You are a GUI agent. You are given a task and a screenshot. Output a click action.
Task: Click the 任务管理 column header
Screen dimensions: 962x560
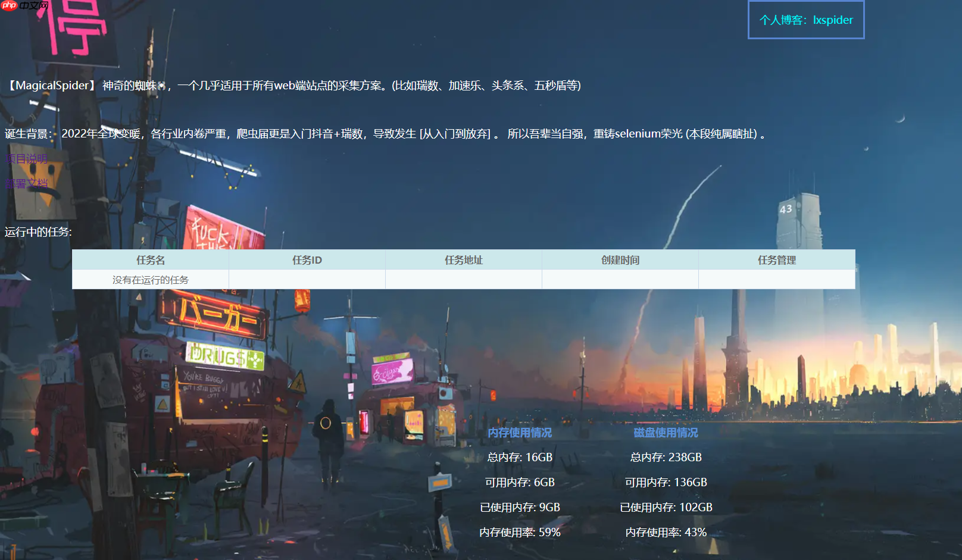tap(777, 260)
